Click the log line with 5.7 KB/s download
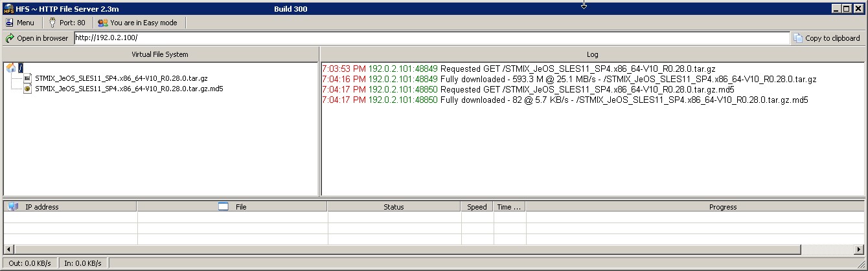Screen dimensions: 868x271 click(565, 100)
